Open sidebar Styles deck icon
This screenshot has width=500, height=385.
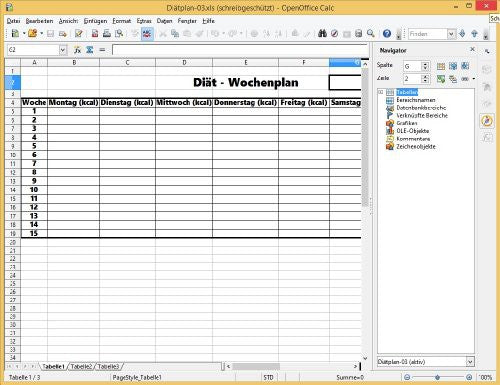pos(487,87)
